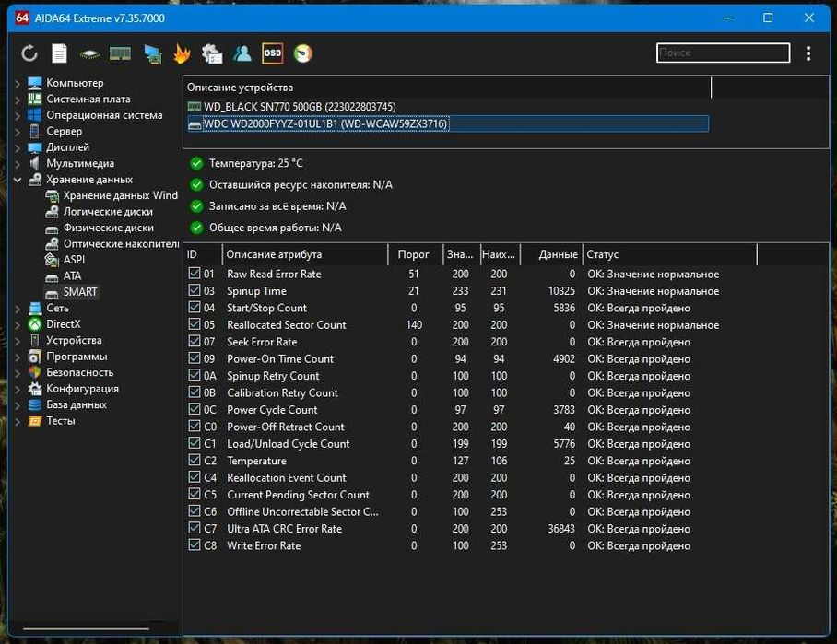Image resolution: width=837 pixels, height=644 pixels.
Task: Open Логические диски item
Action: click(100, 211)
